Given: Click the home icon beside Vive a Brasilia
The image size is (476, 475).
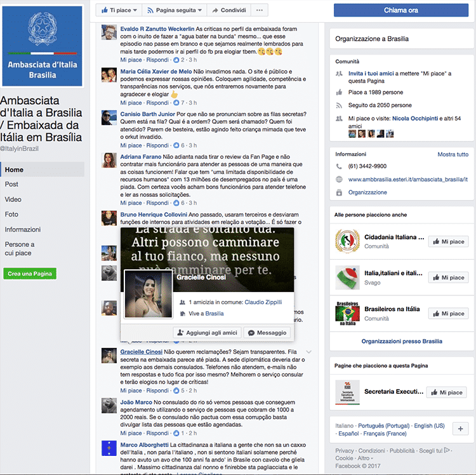Looking at the screenshot, I should (182, 314).
